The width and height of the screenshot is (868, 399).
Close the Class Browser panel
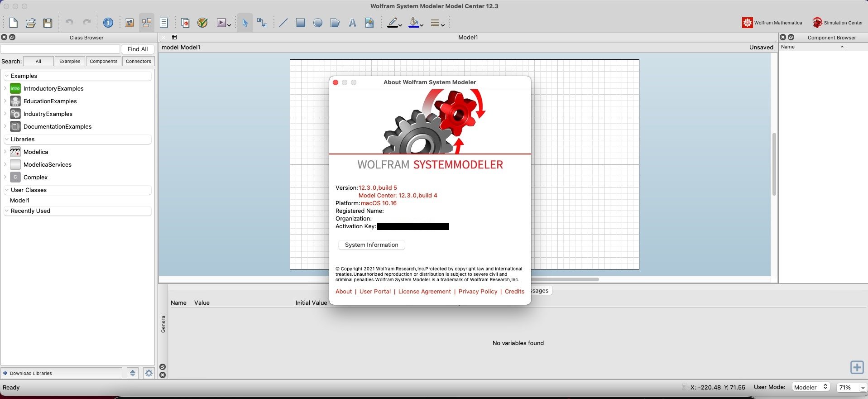[4, 37]
